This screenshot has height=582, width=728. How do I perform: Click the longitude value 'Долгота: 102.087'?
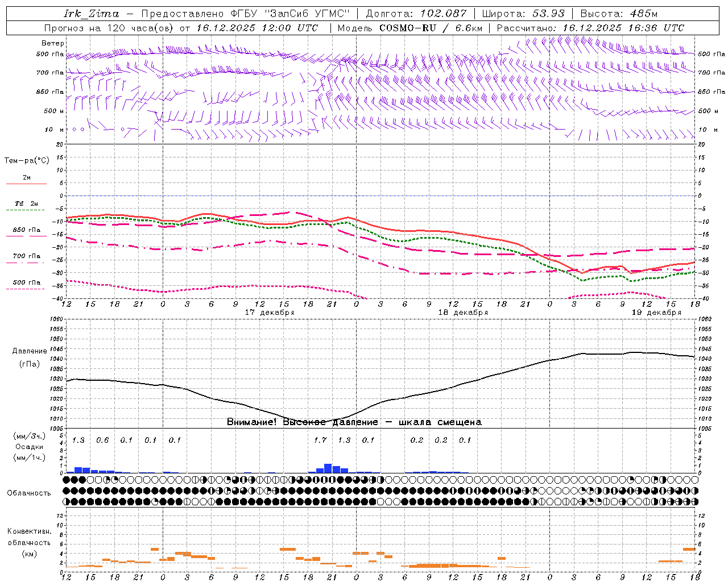click(x=417, y=14)
